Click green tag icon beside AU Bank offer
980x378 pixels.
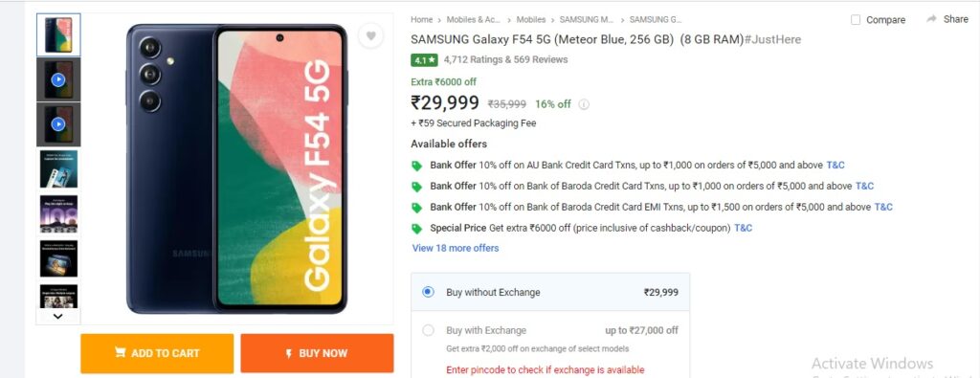(417, 166)
